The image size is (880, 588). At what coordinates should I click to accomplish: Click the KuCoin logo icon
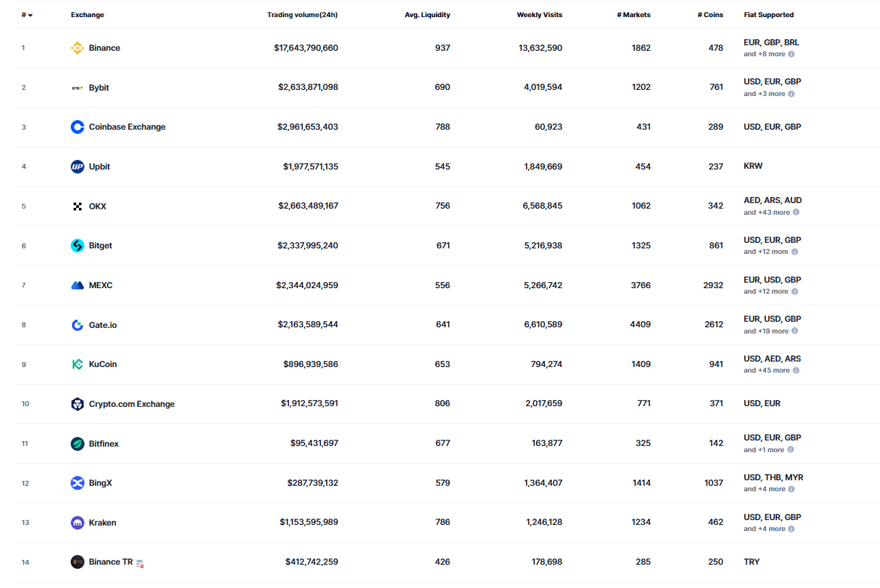[x=77, y=364]
